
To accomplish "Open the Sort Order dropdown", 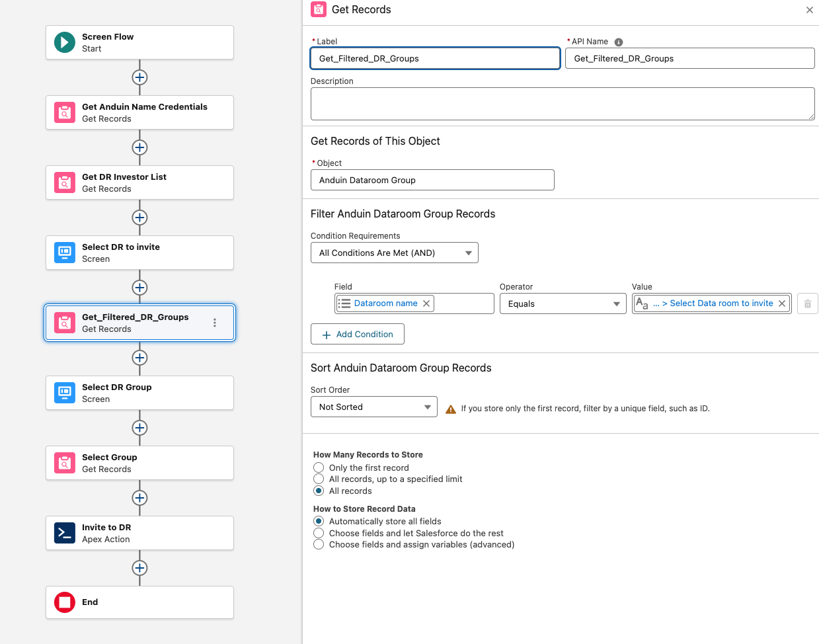I will pyautogui.click(x=374, y=407).
